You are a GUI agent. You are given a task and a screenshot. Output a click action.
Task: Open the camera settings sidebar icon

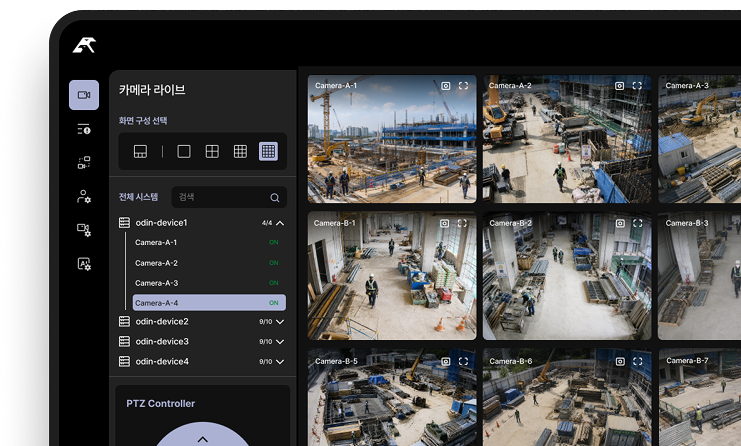pyautogui.click(x=84, y=230)
